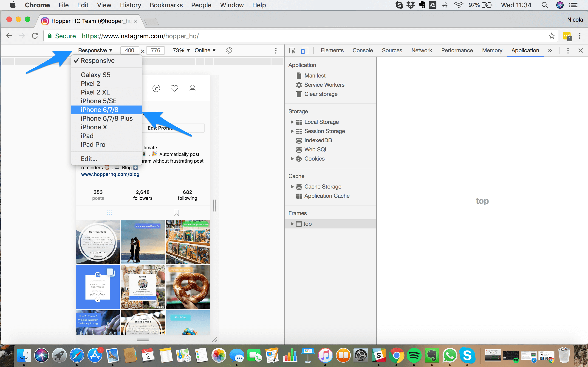Click the Network conditions online dropdown

[205, 50]
